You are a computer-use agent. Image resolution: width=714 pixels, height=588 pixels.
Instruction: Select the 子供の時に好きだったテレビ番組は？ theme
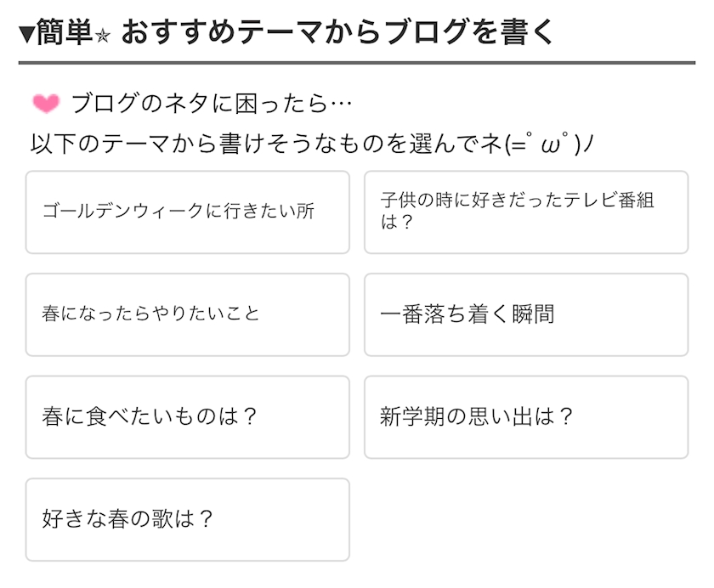tap(526, 212)
